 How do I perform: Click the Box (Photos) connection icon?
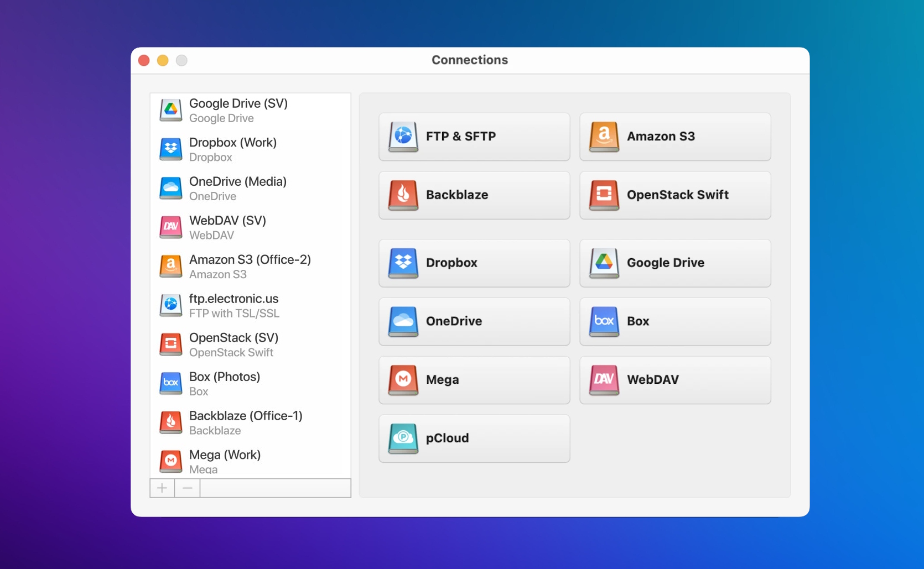(171, 383)
